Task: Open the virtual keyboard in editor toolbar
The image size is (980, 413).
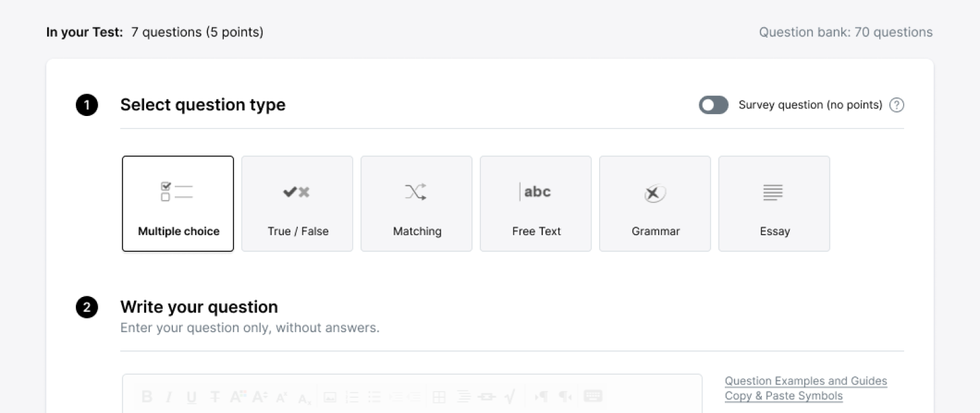Action: click(x=593, y=396)
